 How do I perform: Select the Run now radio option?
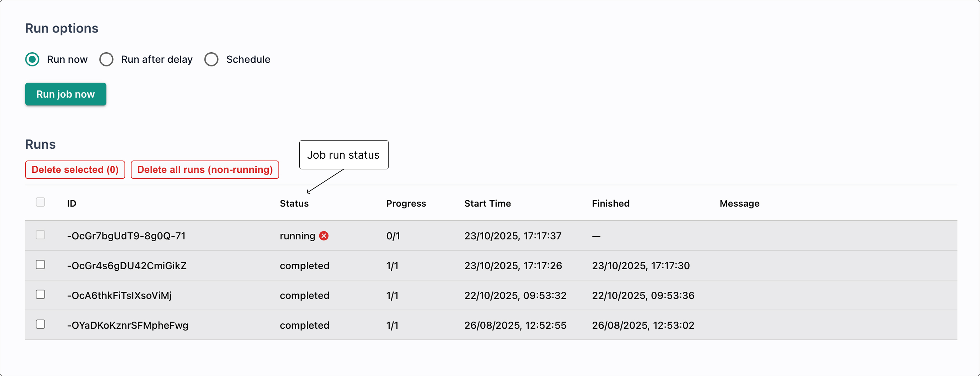point(32,59)
